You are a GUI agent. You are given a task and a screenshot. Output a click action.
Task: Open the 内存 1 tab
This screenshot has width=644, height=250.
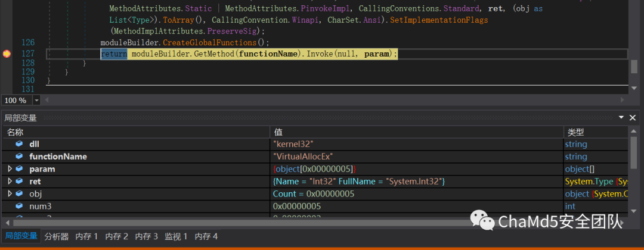tap(86, 236)
